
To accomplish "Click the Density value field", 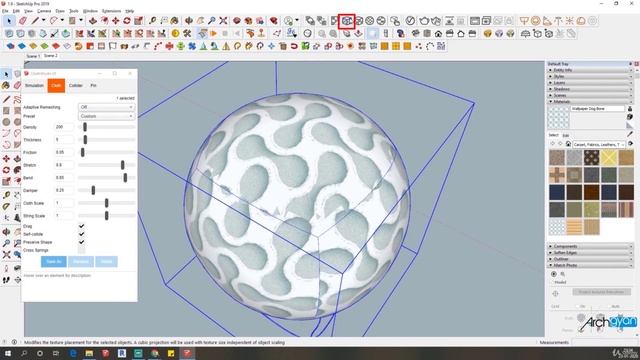I will click(64, 127).
